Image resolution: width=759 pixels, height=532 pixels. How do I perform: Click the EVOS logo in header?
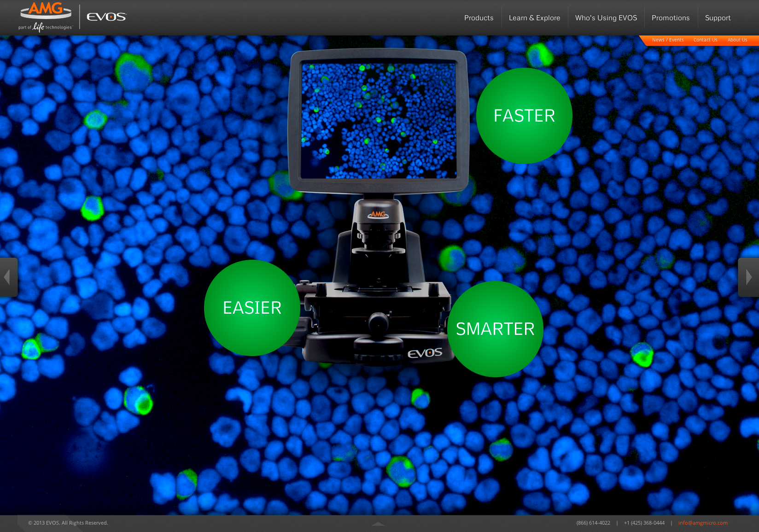[x=106, y=17]
